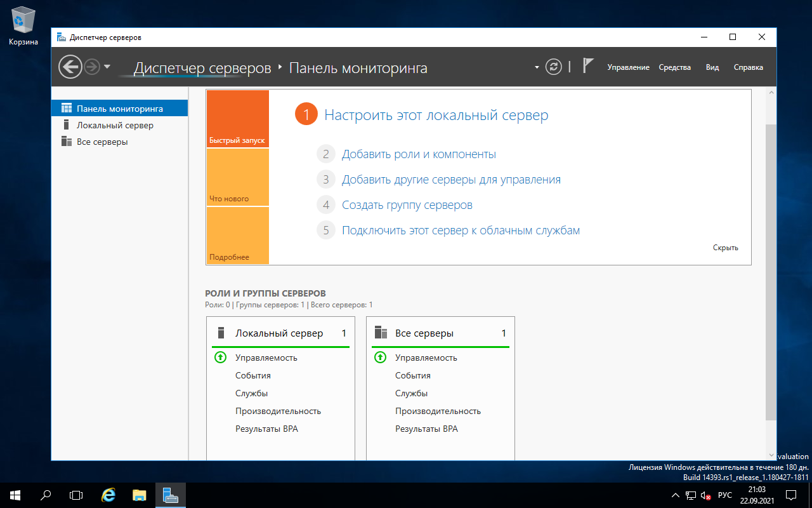Click Добавить роли и компоненты
Viewport: 812px width, 508px height.
419,154
